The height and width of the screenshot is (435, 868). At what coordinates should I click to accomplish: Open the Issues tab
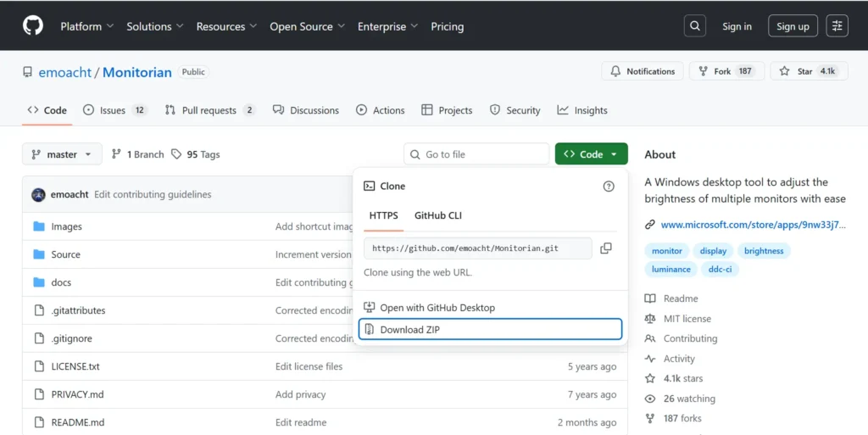coord(114,110)
